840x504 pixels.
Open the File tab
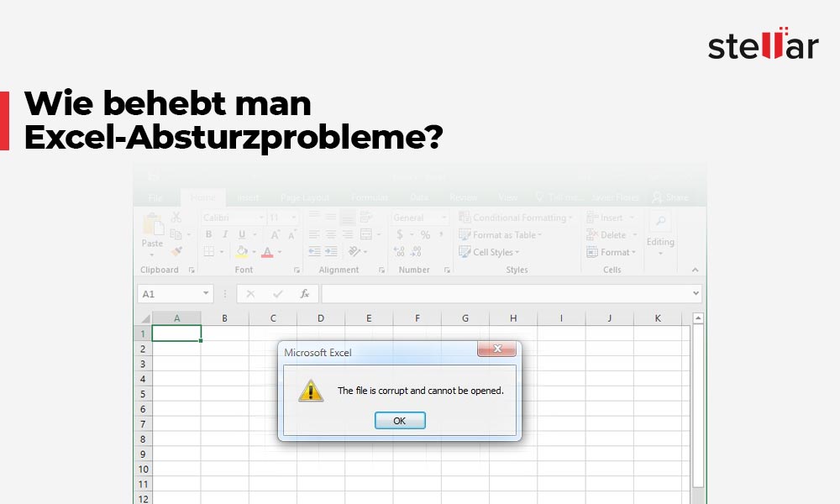point(155,197)
